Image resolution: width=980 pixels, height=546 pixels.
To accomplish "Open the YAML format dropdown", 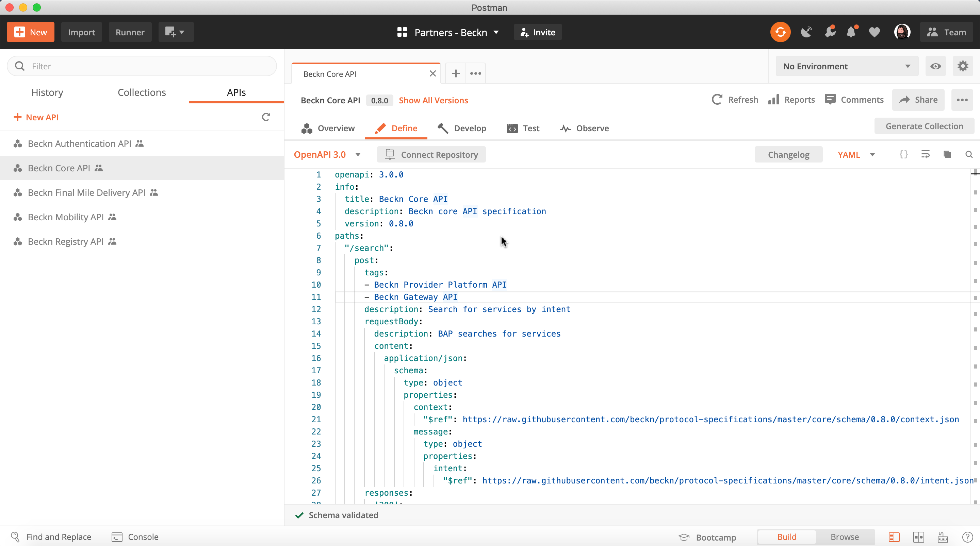I will (856, 155).
